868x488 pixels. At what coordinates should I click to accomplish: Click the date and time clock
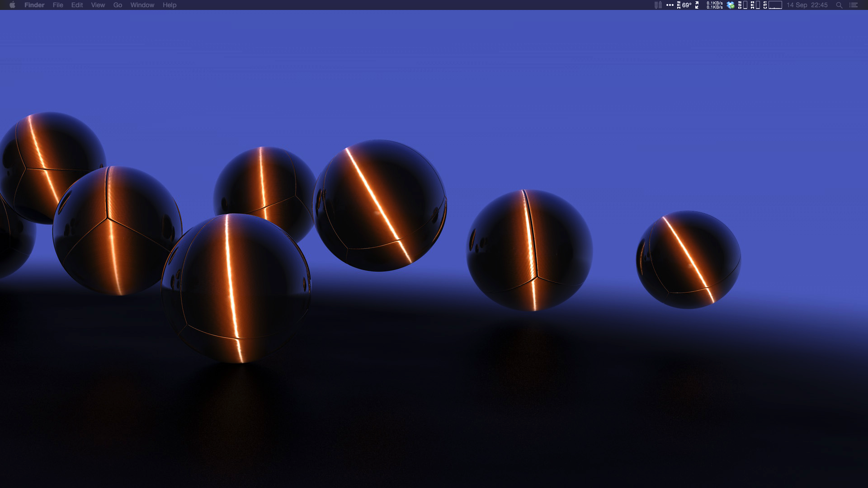coord(807,5)
